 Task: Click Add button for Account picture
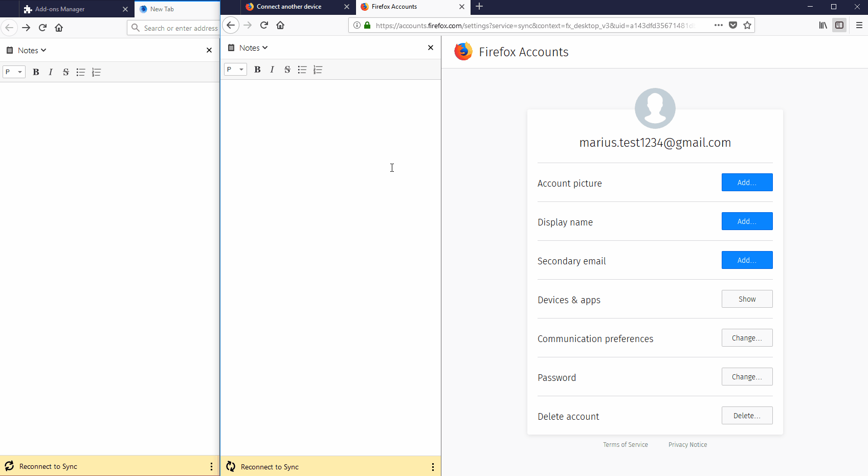747,183
